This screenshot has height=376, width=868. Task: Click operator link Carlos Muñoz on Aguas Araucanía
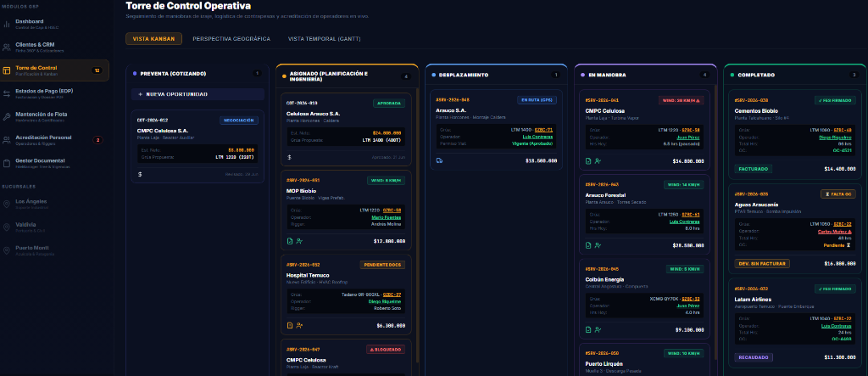[835, 231]
